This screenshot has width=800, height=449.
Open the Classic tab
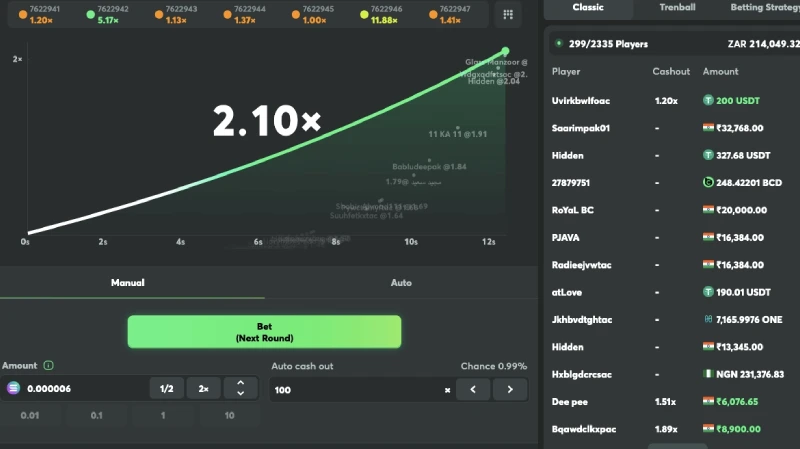[588, 7]
